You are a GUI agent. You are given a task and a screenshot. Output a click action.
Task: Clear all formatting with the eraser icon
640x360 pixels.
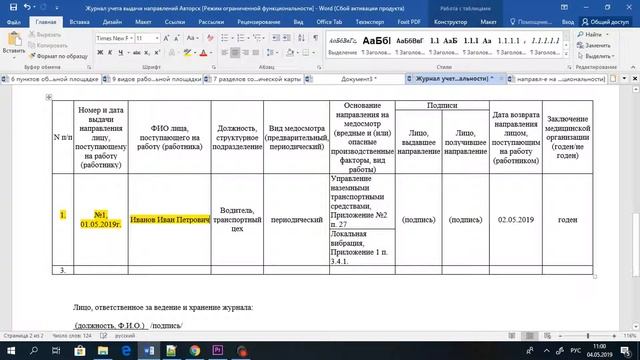coord(210,38)
